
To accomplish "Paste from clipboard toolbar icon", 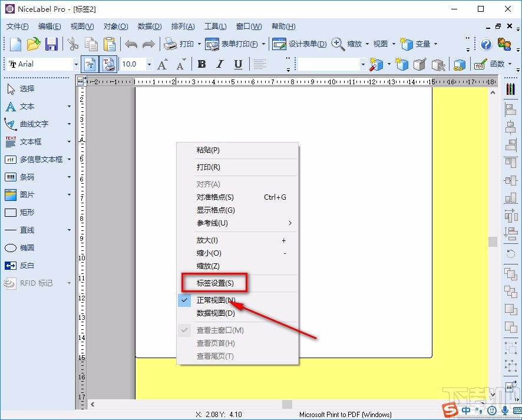I will [x=109, y=44].
